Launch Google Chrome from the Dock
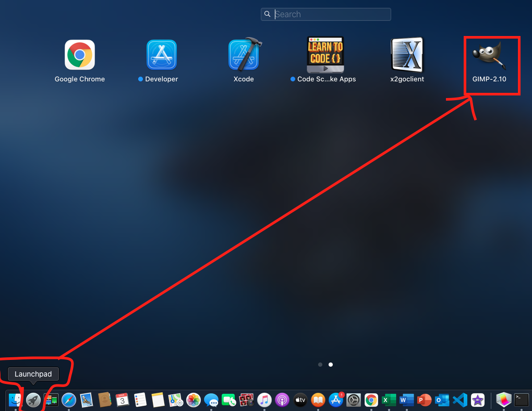 pos(371,400)
